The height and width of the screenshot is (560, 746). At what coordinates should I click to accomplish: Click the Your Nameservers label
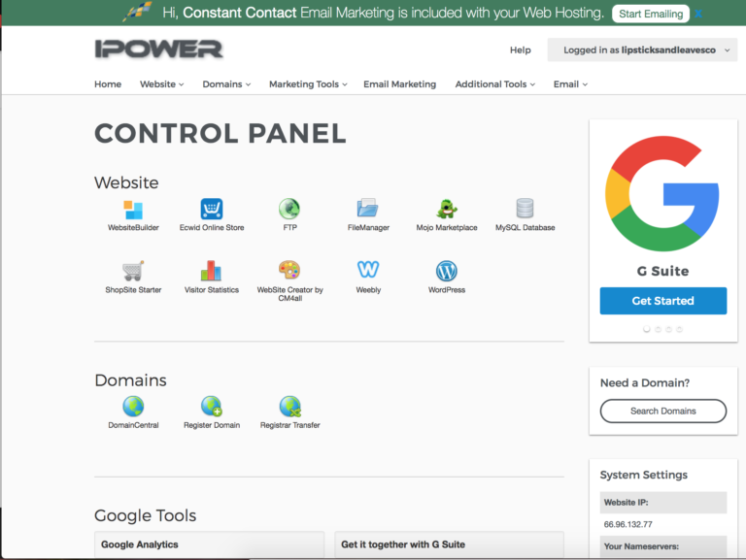pyautogui.click(x=641, y=546)
